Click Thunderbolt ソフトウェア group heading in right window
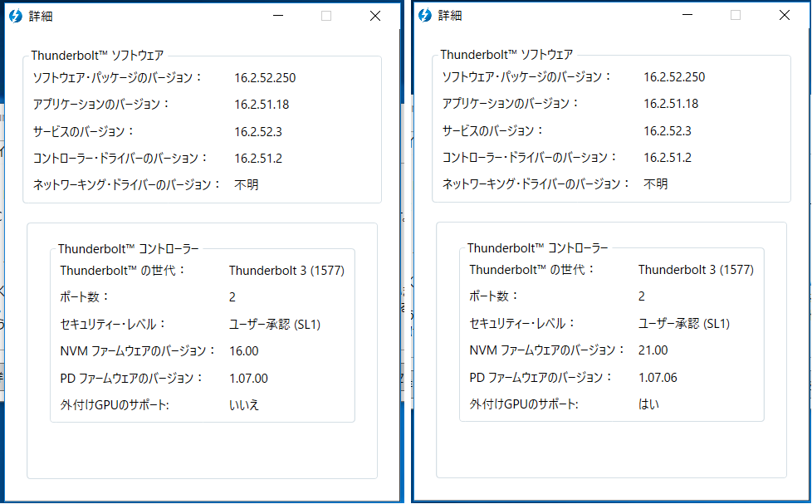This screenshot has width=812, height=504. point(506,55)
